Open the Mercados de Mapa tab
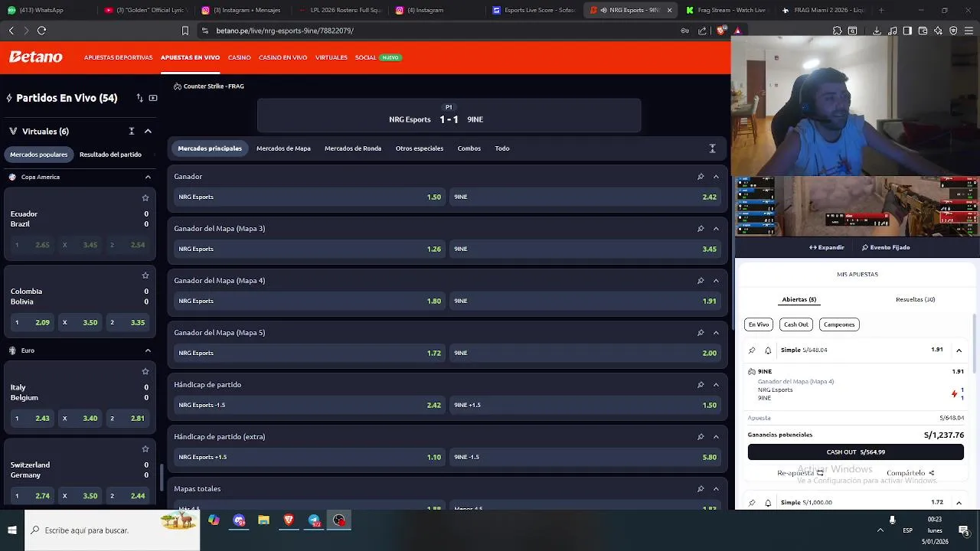The width and height of the screenshot is (980, 551). tap(283, 148)
